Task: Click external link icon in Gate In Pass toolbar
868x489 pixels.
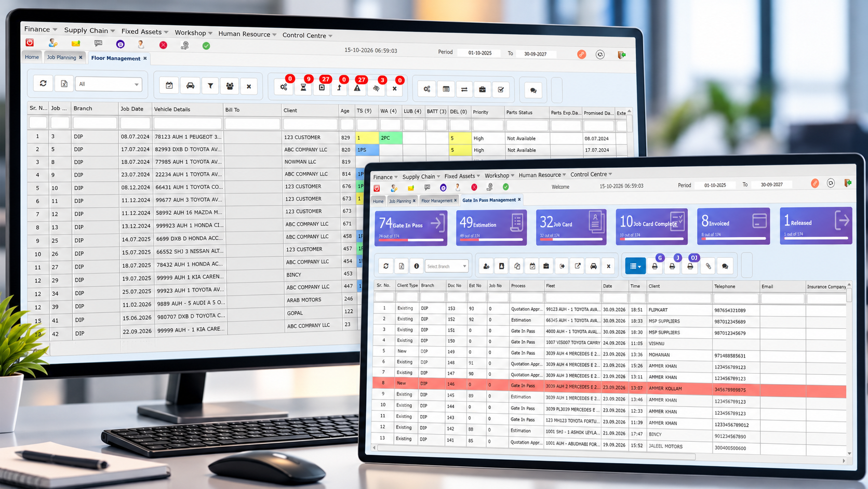Action: coord(578,266)
